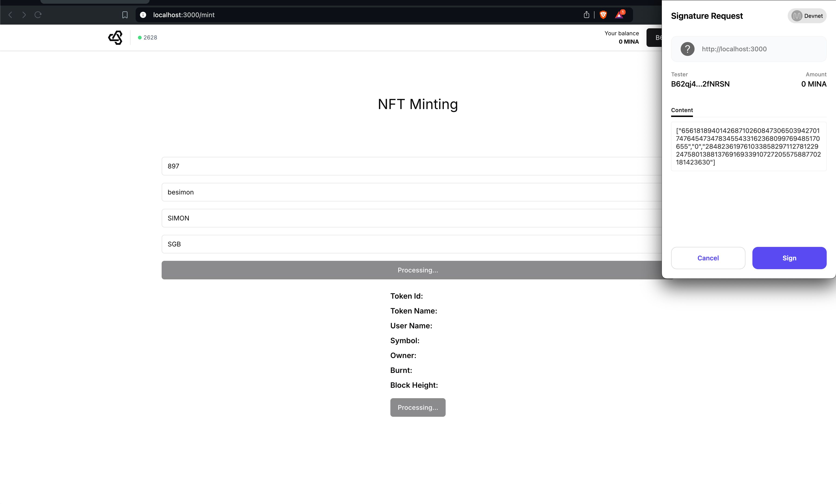Image resolution: width=836 pixels, height=504 pixels.
Task: Click the 'Owner:' label
Action: coord(403,355)
